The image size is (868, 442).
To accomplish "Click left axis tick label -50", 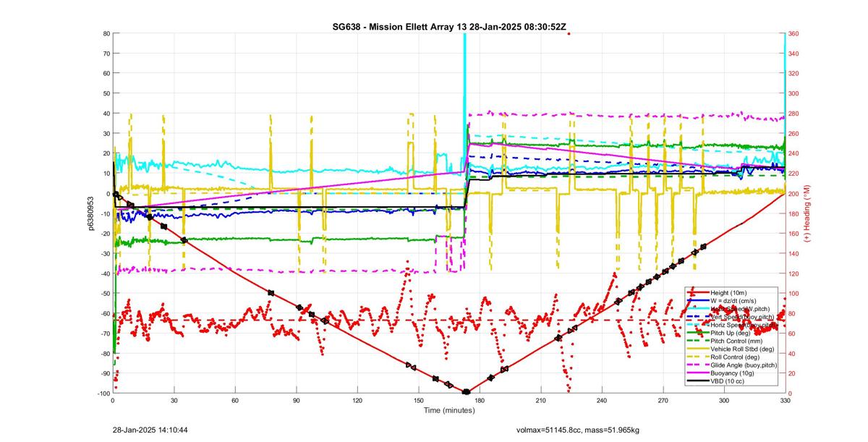I will point(104,294).
